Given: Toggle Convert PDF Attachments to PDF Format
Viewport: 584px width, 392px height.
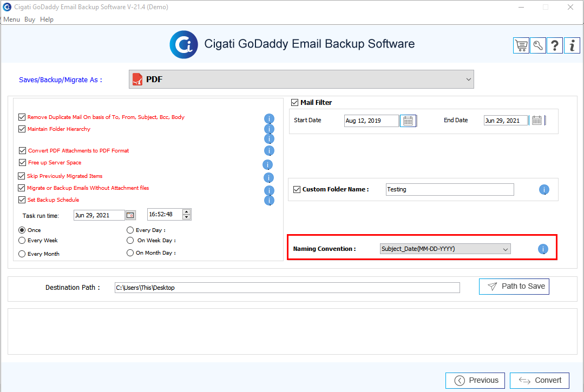Looking at the screenshot, I should (x=22, y=151).
